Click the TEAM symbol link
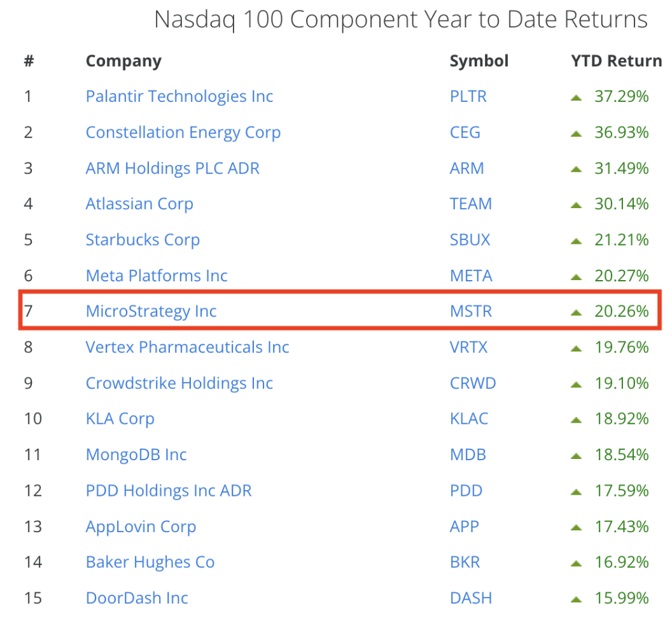This screenshot has height=620, width=672. coord(470,204)
